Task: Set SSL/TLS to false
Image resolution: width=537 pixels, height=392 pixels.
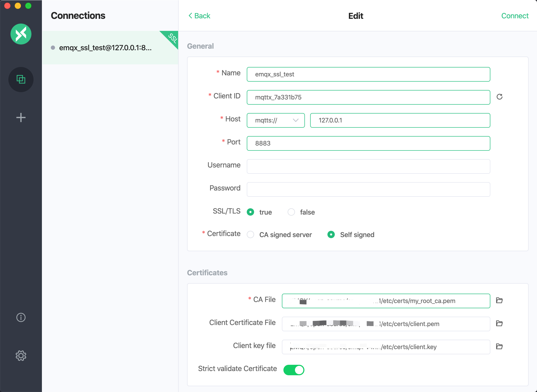Action: click(291, 212)
